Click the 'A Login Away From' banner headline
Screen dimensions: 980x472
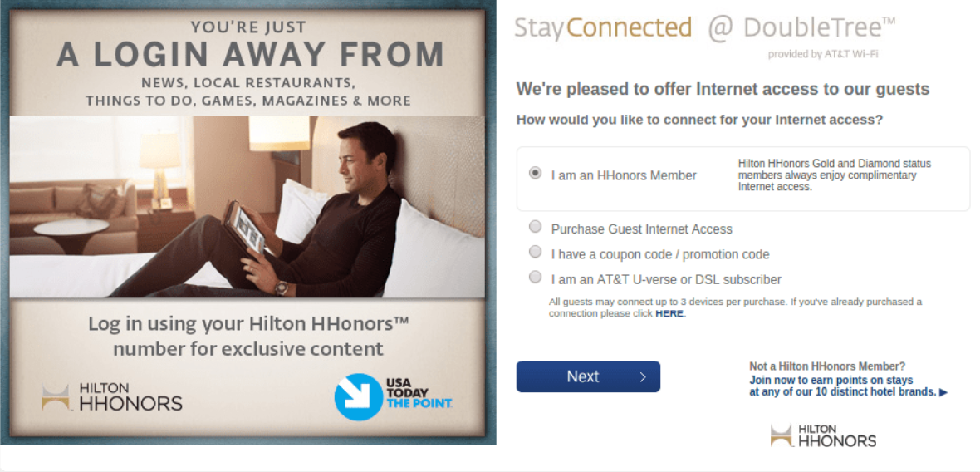click(x=250, y=54)
